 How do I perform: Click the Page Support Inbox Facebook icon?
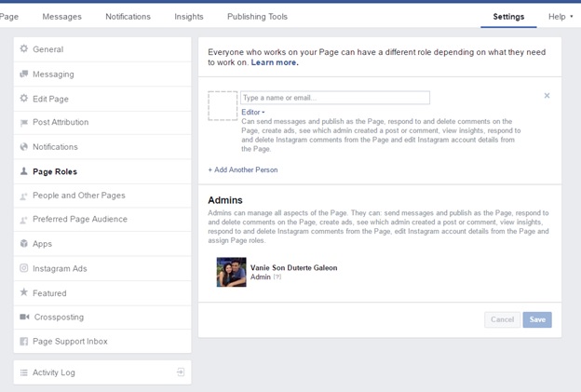pos(23,341)
